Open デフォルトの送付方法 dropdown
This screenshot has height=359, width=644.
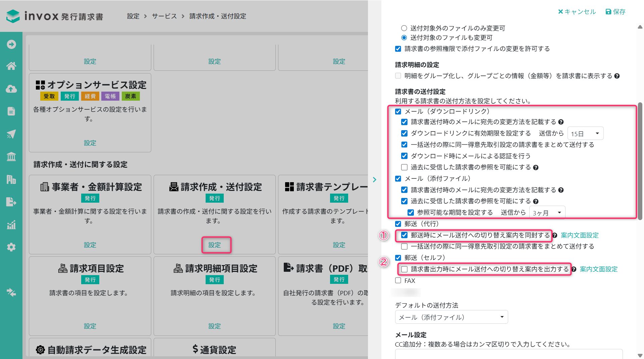(451, 317)
